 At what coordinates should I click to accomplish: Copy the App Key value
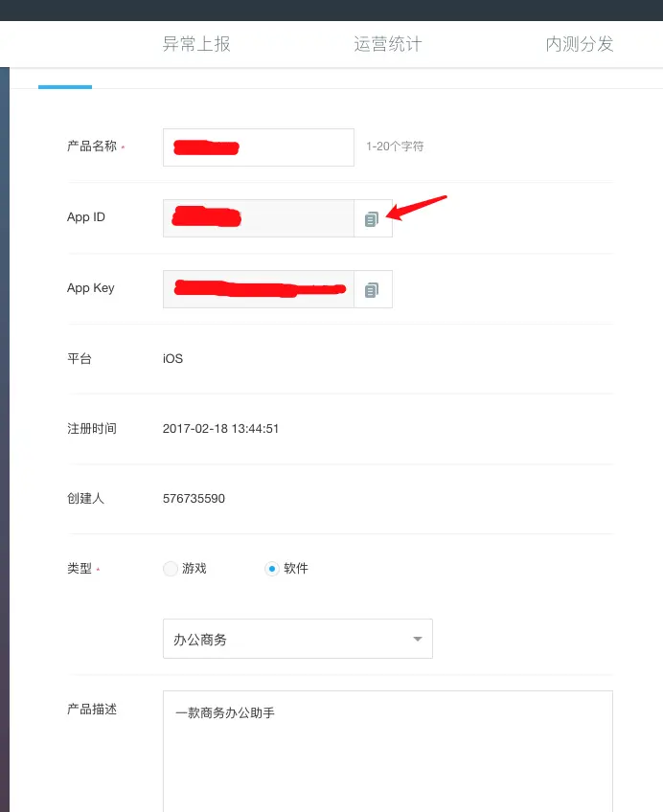[x=373, y=289]
